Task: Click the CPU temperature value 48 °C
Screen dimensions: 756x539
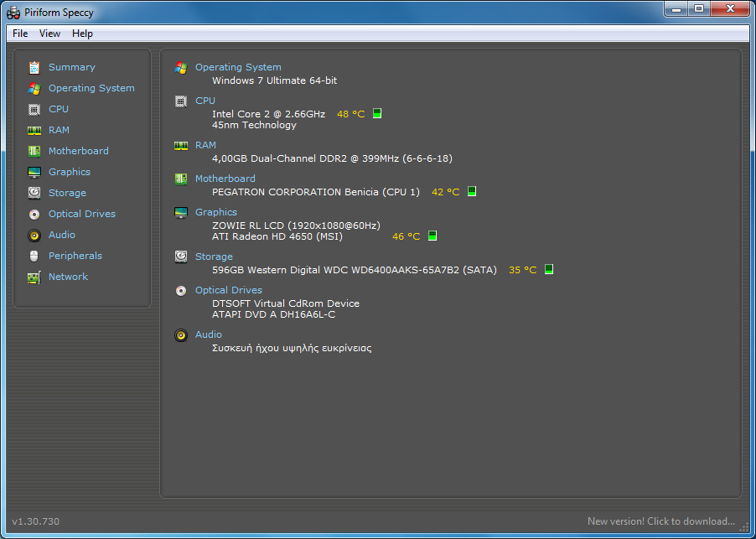Action: coord(351,114)
